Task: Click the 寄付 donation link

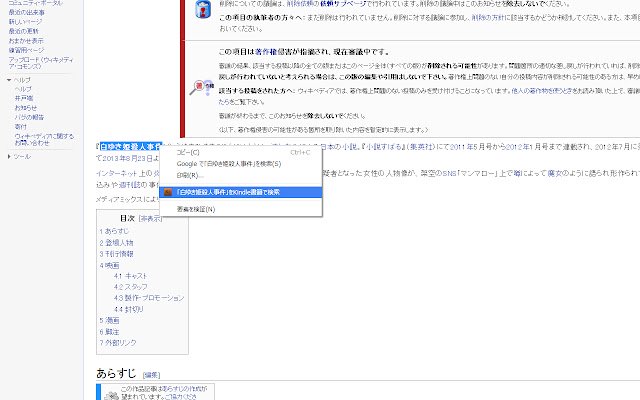Action: pyautogui.click(x=20, y=127)
